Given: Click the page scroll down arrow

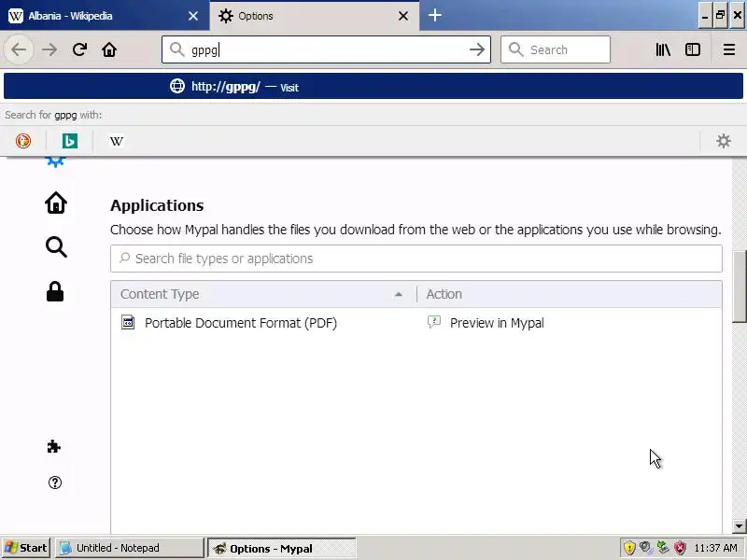Looking at the screenshot, I should 739,526.
